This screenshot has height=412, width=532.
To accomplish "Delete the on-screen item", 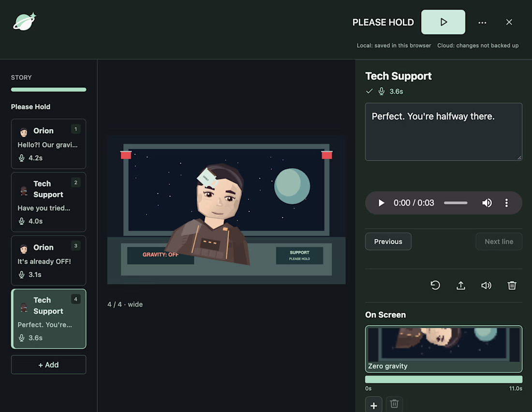I will coord(394,405).
